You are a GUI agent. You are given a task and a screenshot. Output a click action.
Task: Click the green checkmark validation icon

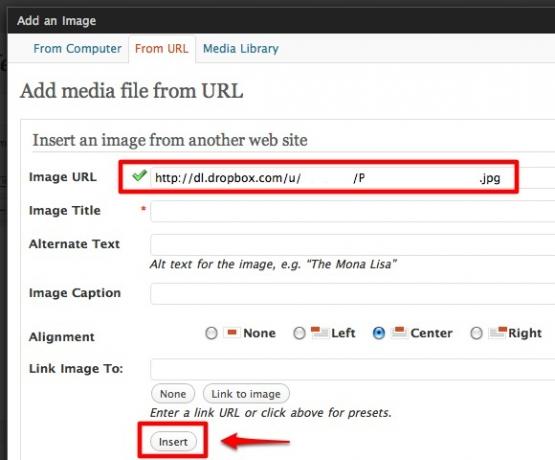tap(139, 176)
